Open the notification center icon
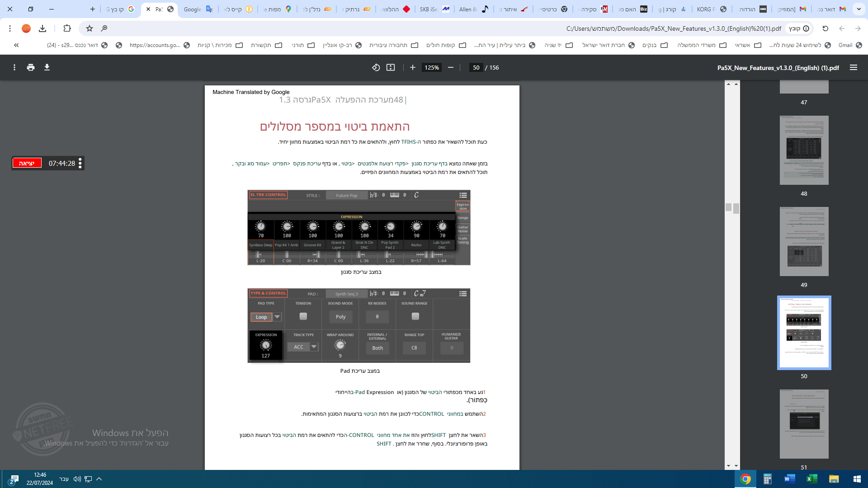868x488 pixels. 14,479
